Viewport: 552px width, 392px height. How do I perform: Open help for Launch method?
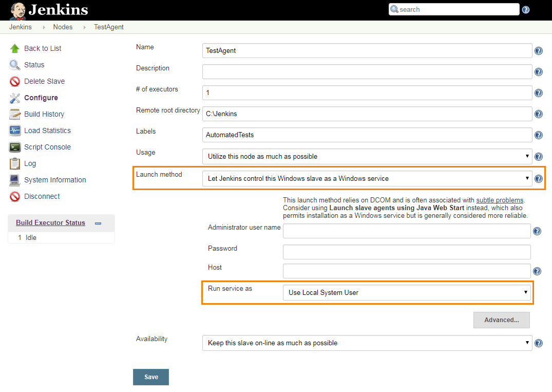click(538, 179)
